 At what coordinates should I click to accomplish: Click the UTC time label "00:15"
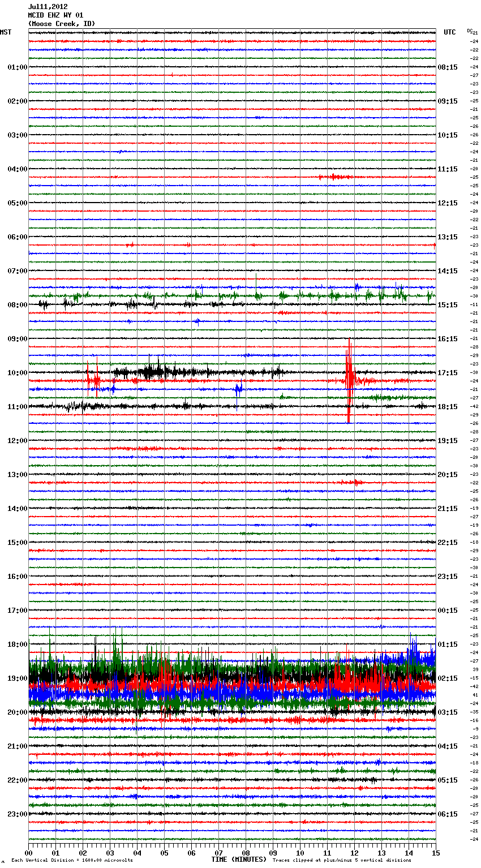point(448,611)
